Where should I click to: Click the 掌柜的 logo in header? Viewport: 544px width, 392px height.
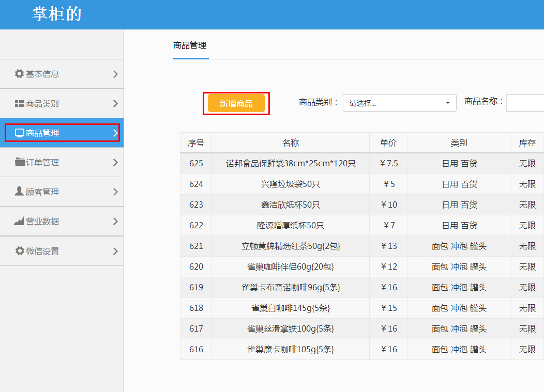pos(57,14)
